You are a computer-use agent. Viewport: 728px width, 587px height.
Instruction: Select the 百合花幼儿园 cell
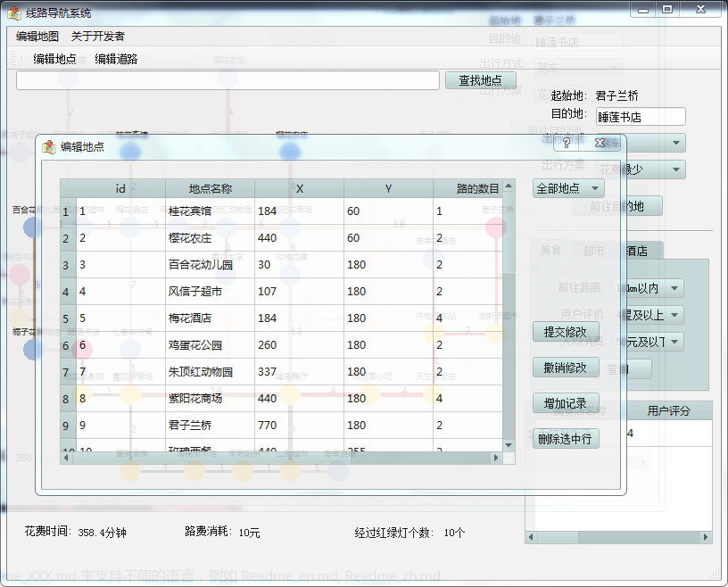(x=210, y=265)
